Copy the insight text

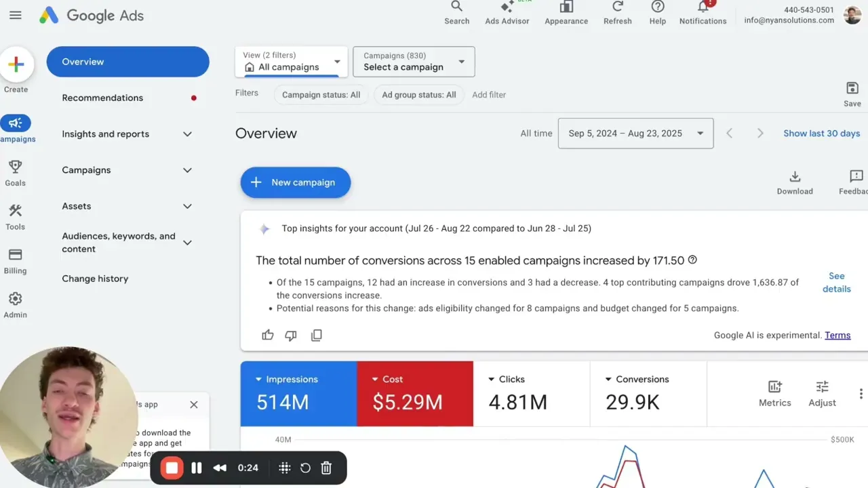coord(317,335)
